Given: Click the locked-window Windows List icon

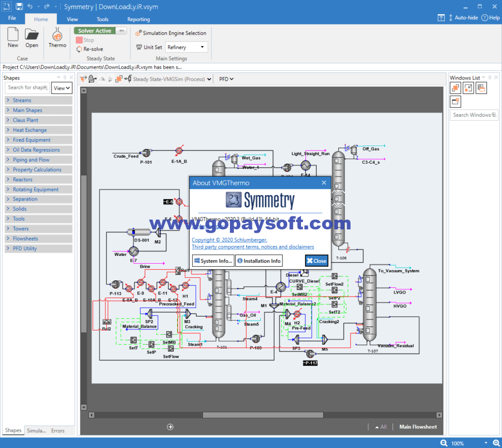Looking at the screenshot, I should pos(481,88).
